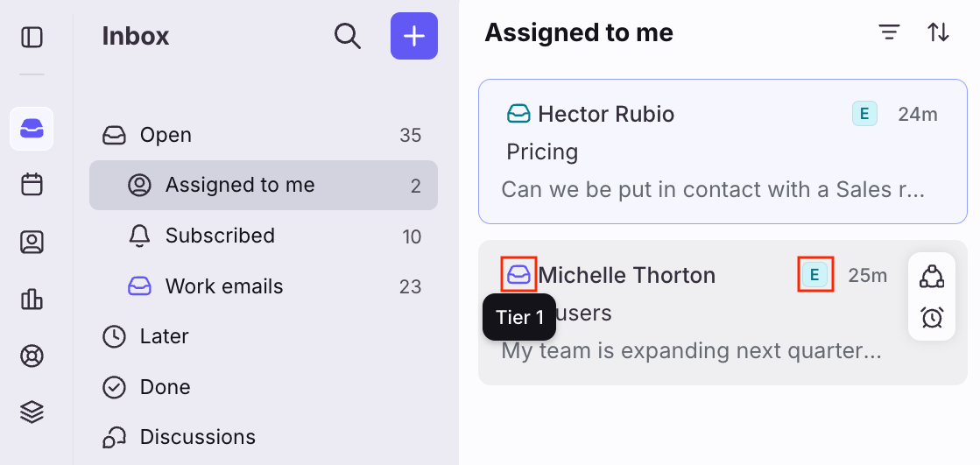Click the search magnifier icon

coord(348,37)
